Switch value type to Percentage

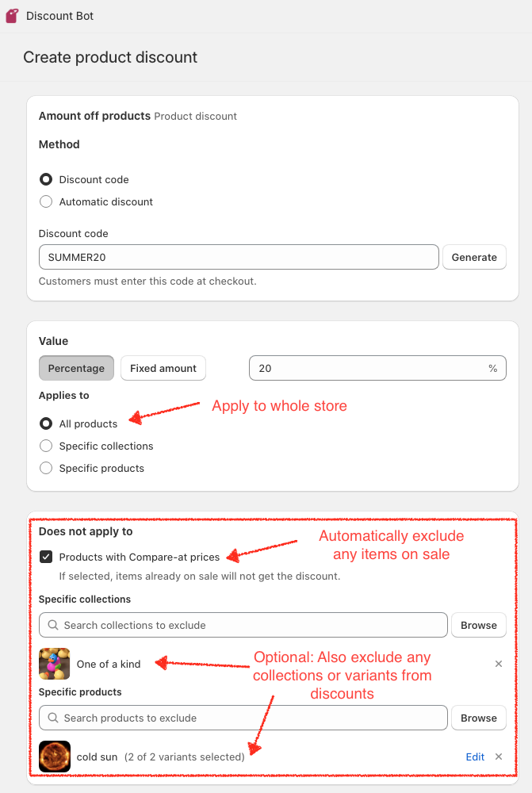(76, 368)
